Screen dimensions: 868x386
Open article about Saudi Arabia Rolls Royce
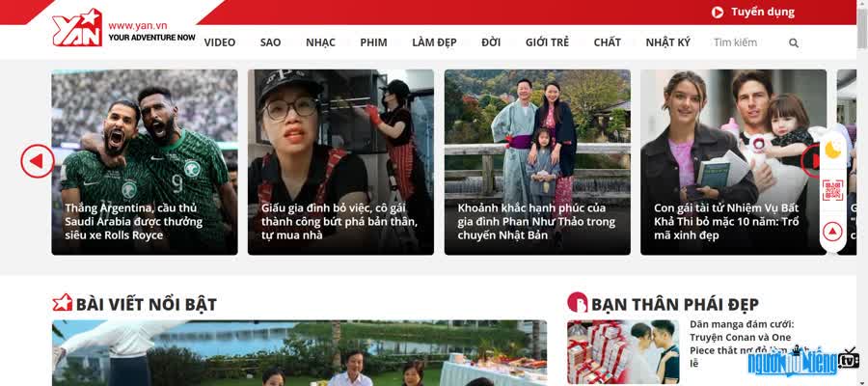tap(134, 222)
